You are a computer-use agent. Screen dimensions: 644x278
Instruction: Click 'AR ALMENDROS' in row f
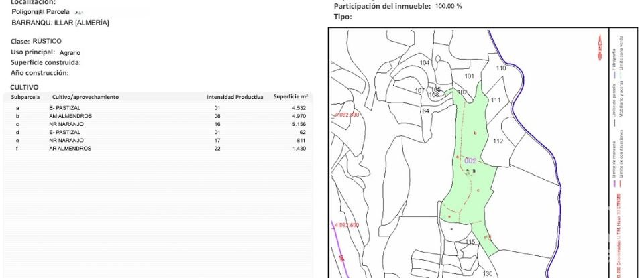(x=70, y=149)
